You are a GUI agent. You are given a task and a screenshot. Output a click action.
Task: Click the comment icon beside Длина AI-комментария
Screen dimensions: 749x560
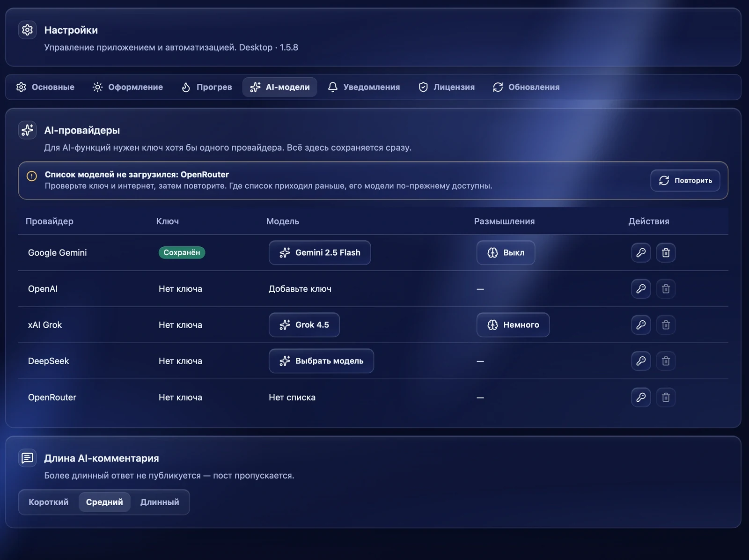(x=27, y=458)
